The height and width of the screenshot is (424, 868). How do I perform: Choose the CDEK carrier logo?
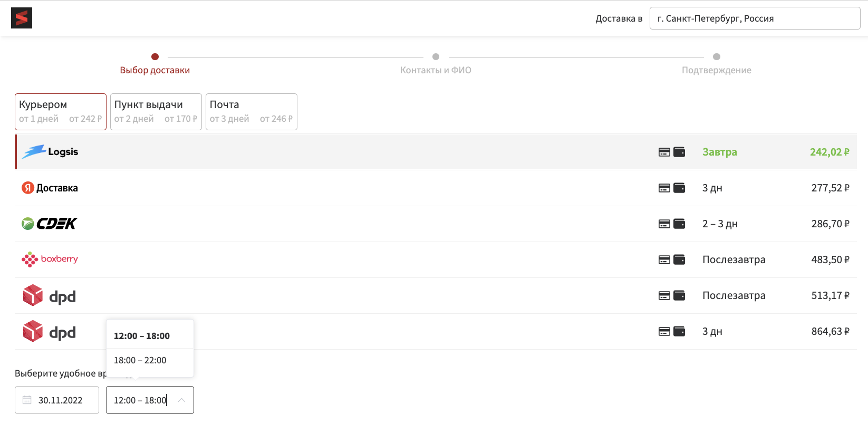pyautogui.click(x=50, y=224)
